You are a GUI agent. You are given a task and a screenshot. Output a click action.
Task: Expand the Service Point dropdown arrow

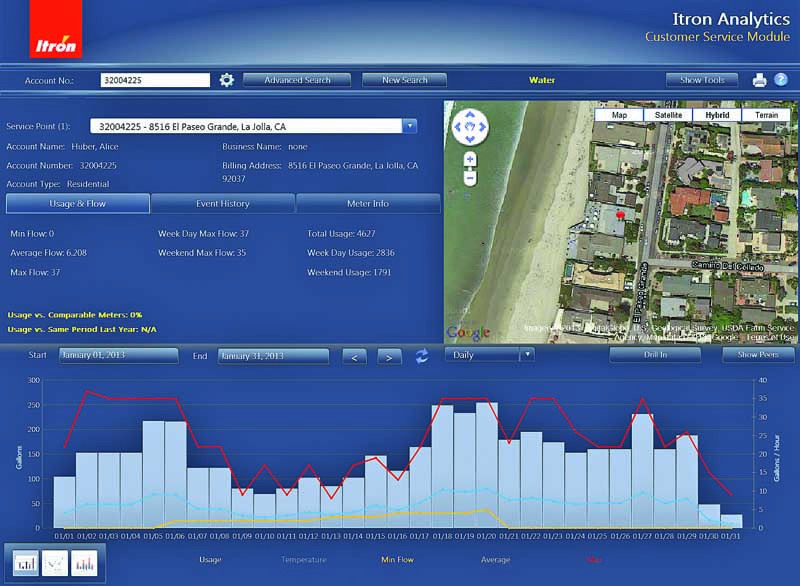coord(409,126)
